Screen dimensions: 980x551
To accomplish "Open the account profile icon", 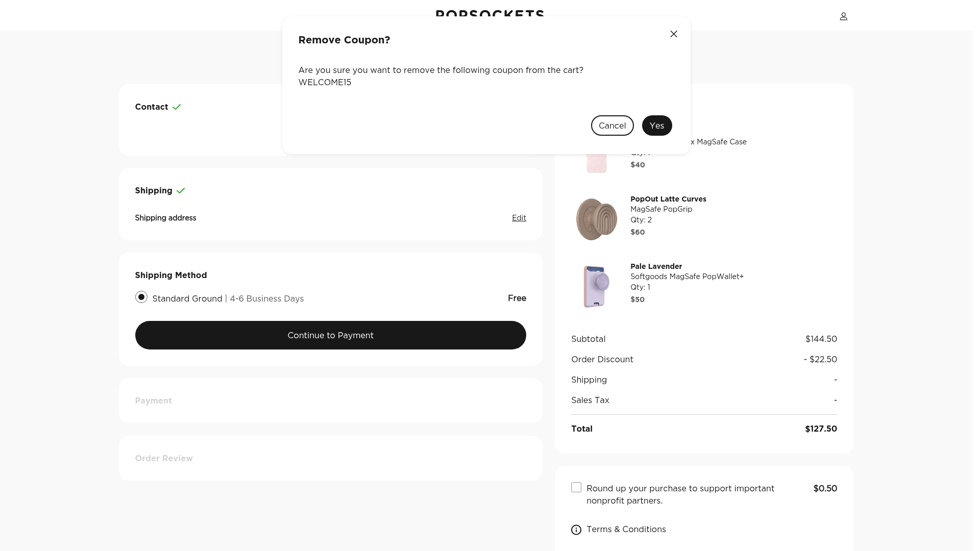I will tap(843, 16).
